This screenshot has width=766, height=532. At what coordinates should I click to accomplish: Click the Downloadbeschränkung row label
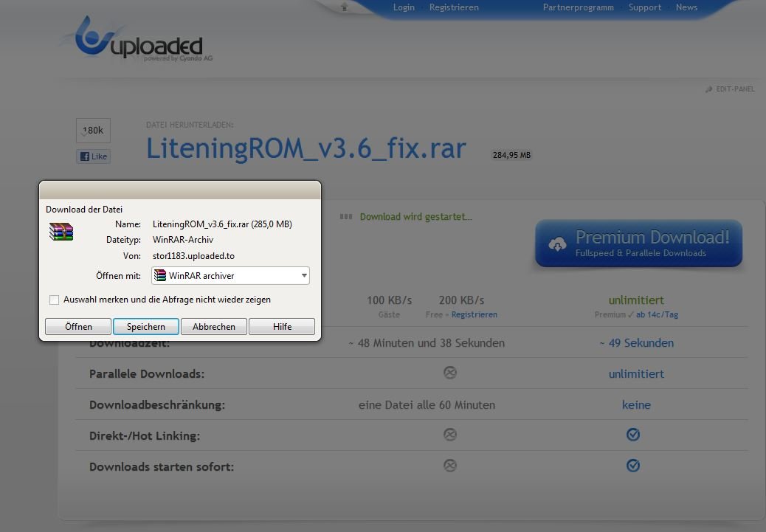(156, 404)
